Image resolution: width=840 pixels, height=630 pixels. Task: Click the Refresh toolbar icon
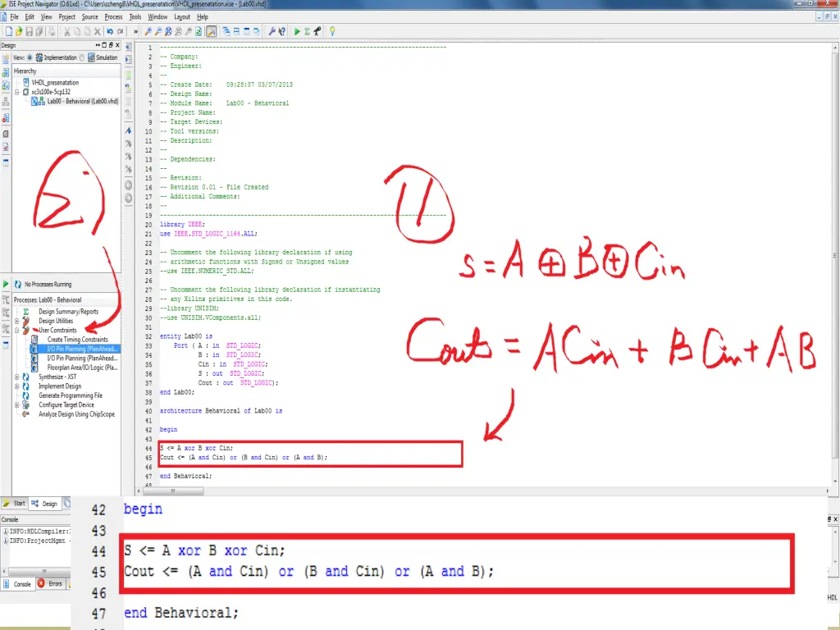(x=199, y=32)
